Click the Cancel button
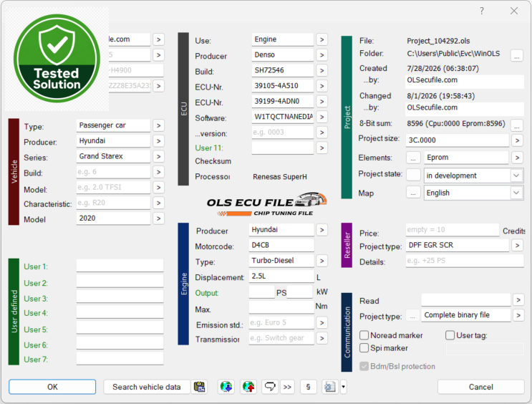The image size is (532, 404). [x=480, y=387]
